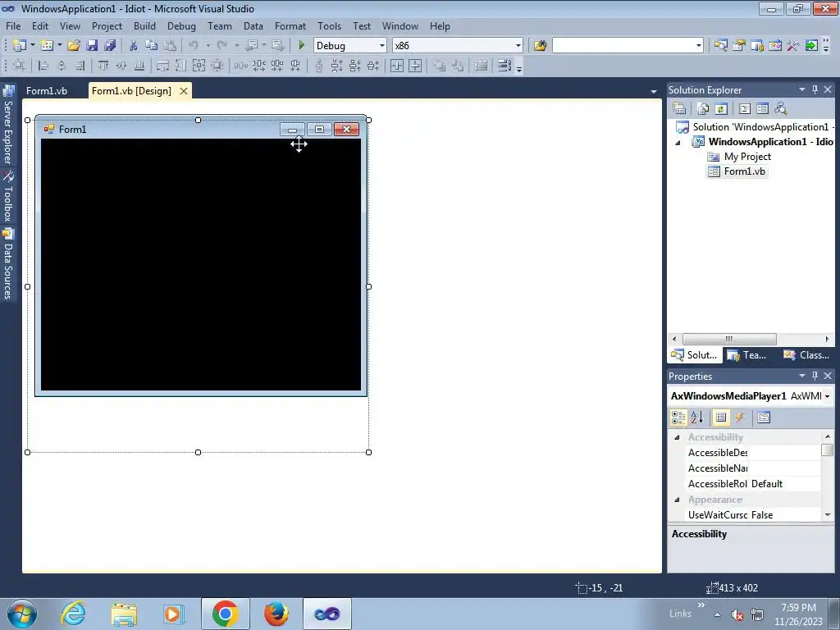The width and height of the screenshot is (840, 630).
Task: Click Refresh in the Solution Explorer toolbar
Action: click(x=721, y=109)
